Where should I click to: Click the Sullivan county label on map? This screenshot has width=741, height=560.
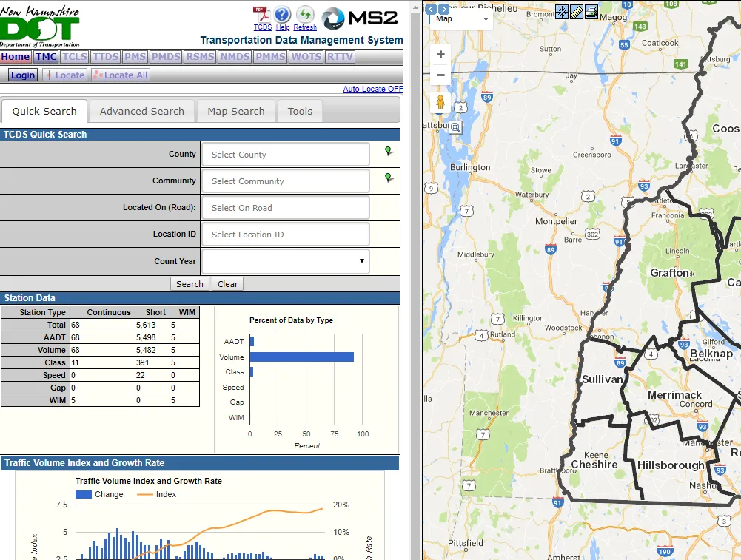603,379
